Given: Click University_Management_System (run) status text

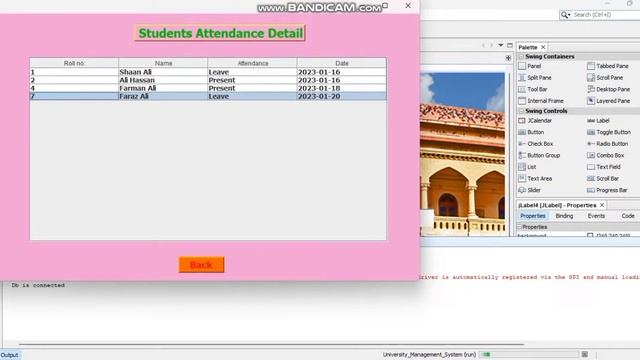Looking at the screenshot, I should (x=429, y=355).
